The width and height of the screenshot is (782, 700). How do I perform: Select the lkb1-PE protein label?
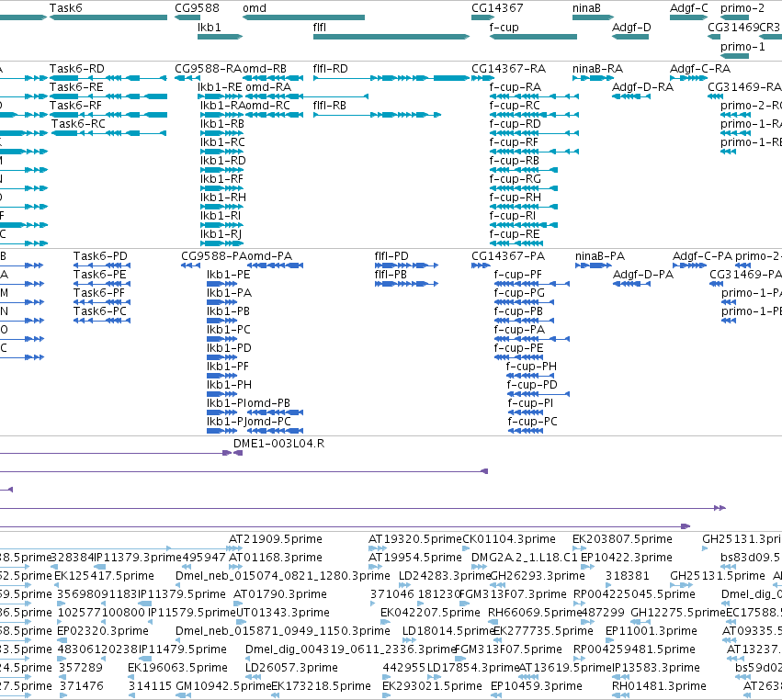[x=229, y=275]
